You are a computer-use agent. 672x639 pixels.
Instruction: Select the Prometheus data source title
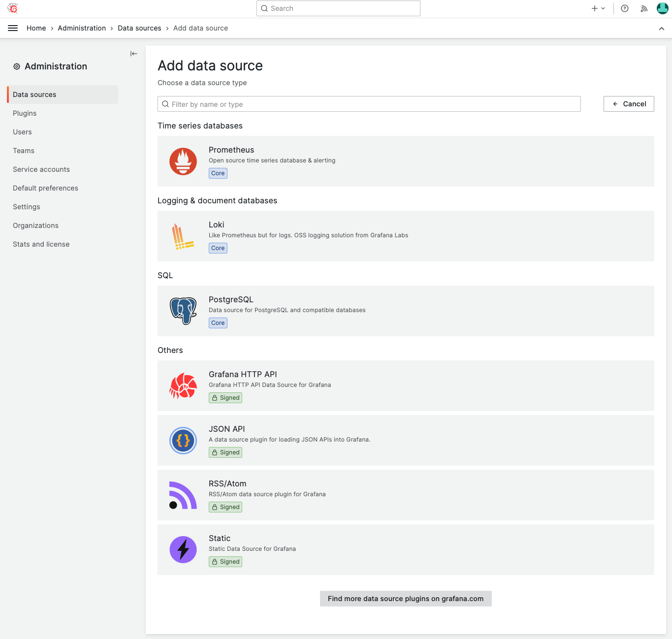[x=231, y=150]
